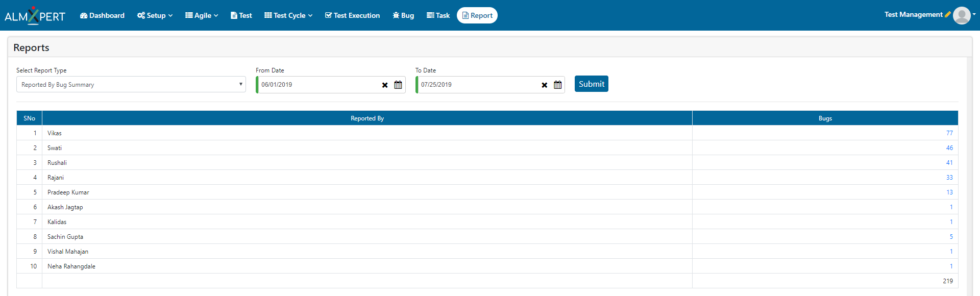Select the name Swati in the table

55,148
